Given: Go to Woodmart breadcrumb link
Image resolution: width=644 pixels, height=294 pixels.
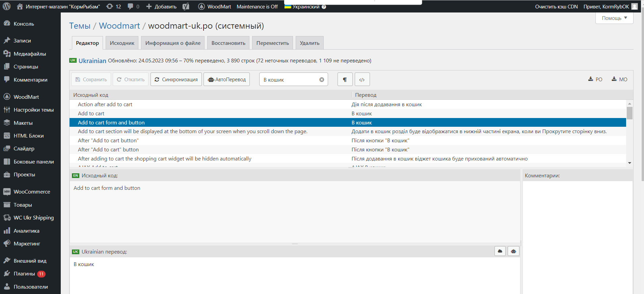Looking at the screenshot, I should click(119, 26).
